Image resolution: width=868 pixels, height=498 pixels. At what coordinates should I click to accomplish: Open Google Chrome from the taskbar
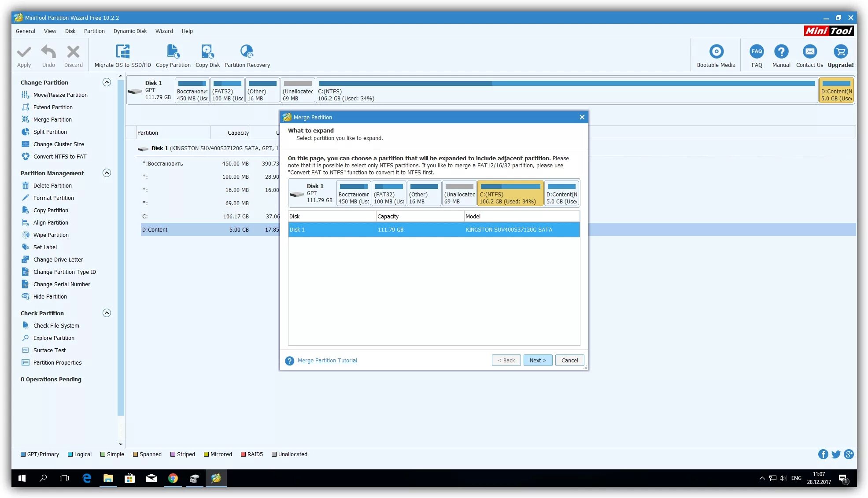pyautogui.click(x=173, y=478)
